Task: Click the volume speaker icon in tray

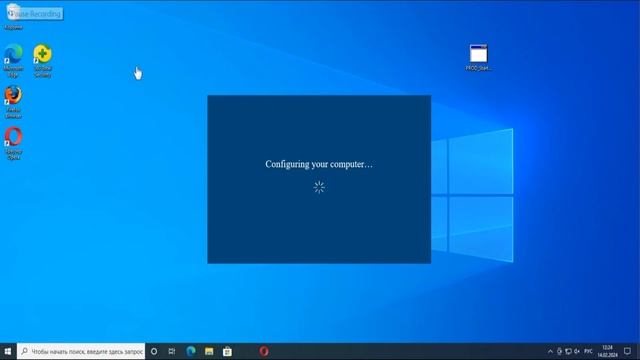Action: (577, 351)
